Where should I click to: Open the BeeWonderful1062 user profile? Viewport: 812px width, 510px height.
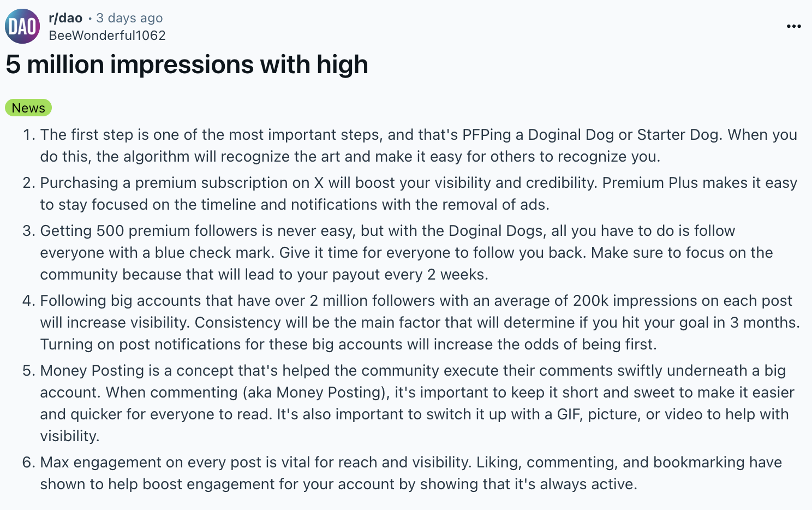click(107, 35)
